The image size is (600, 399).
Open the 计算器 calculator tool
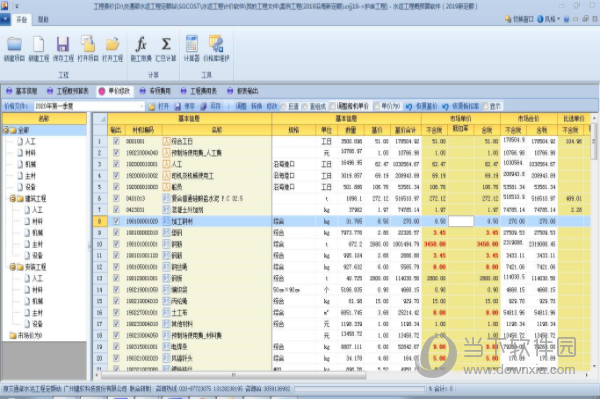[x=192, y=44]
